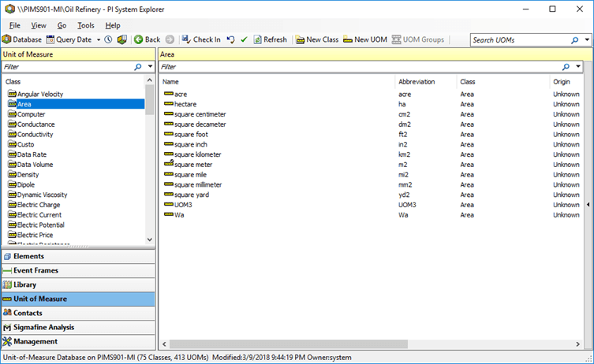Open the Query Date dropdown arrow
The height and width of the screenshot is (364, 594).
click(98, 39)
